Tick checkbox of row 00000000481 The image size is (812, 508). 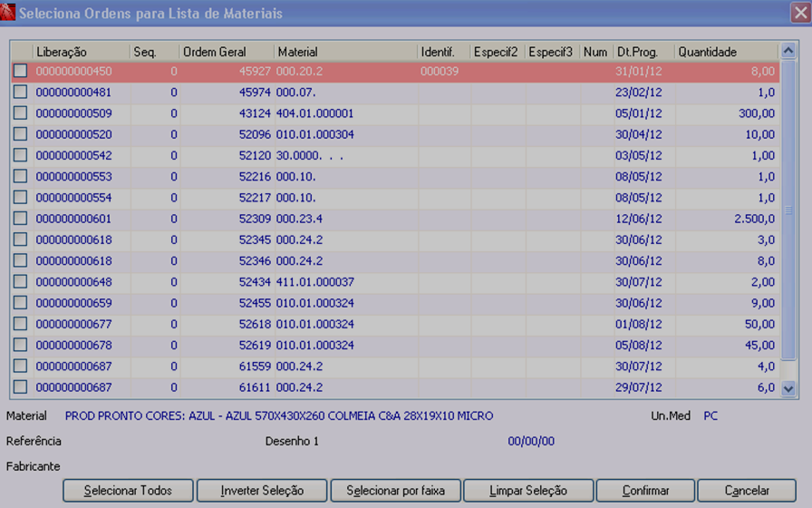pos(20,92)
